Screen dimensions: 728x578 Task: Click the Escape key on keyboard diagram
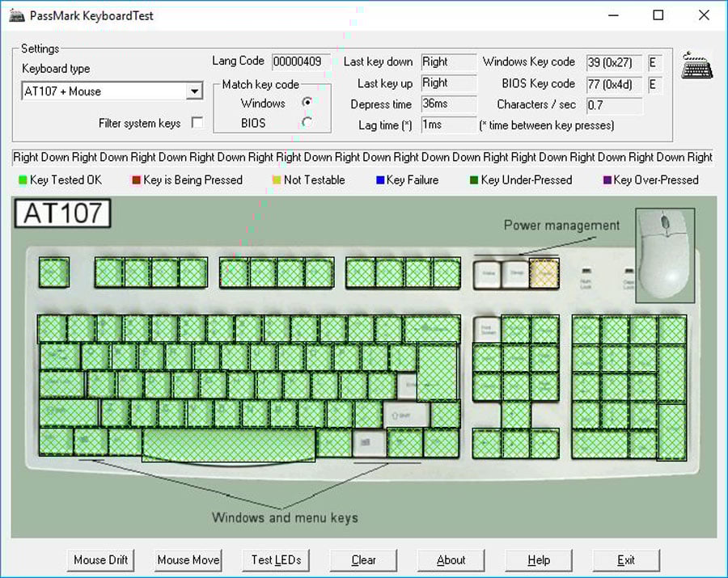coord(54,272)
